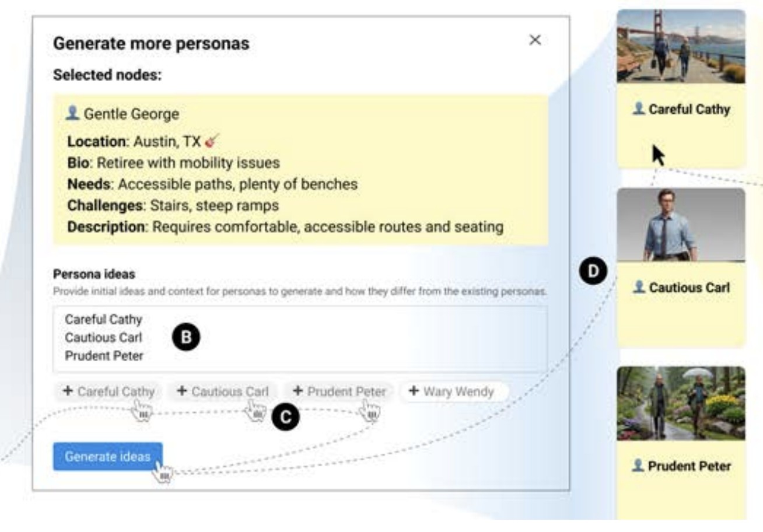Click the Generate ideas button
The width and height of the screenshot is (763, 532).
click(107, 456)
